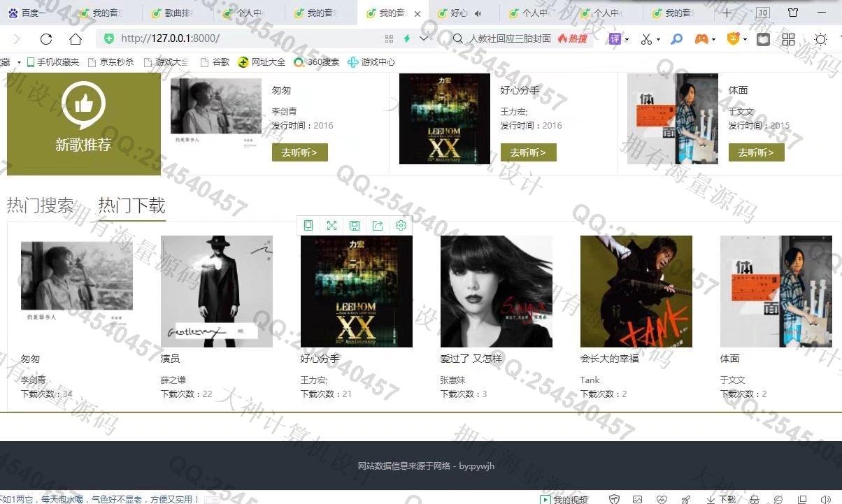Screen dimensions: 842x504
Task: Click 去听听> button for 好心分手
Action: coord(528,152)
